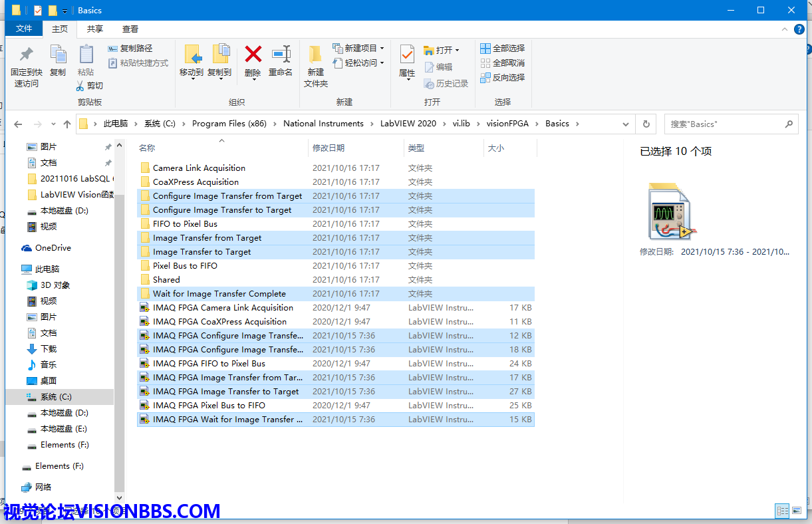This screenshot has width=812, height=524.
Task: Click the 粘贴 clipboard button
Action: pyautogui.click(x=86, y=61)
